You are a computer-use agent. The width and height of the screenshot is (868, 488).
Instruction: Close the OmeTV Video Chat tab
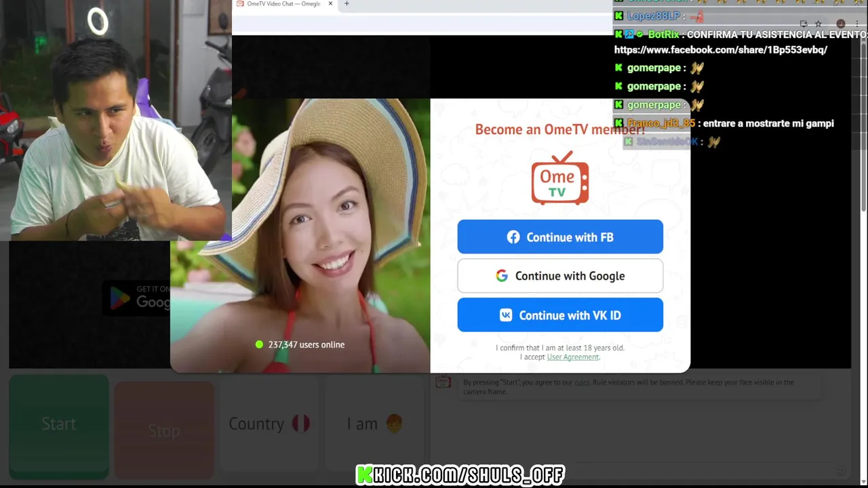[x=330, y=3]
